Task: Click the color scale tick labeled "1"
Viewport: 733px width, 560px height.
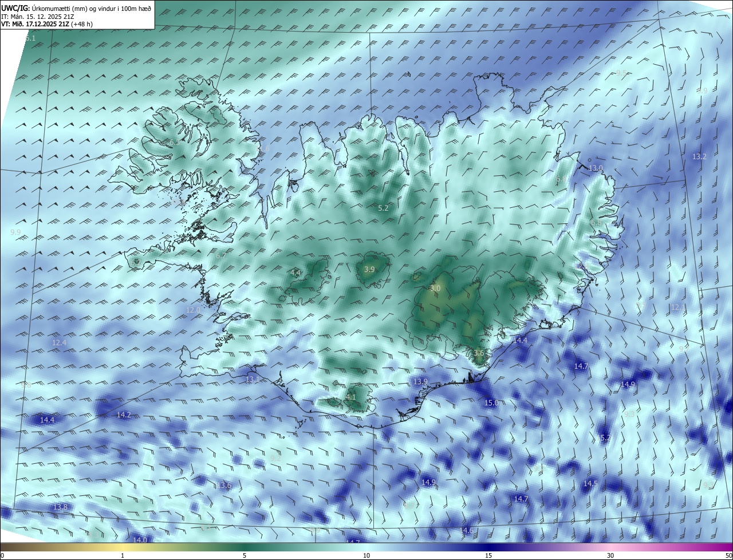Action: point(123,555)
